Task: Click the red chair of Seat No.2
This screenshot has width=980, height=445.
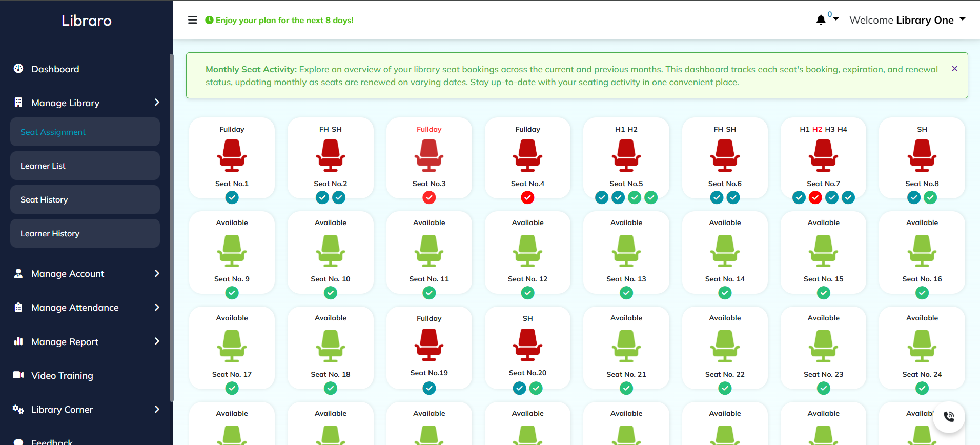Action: 331,156
